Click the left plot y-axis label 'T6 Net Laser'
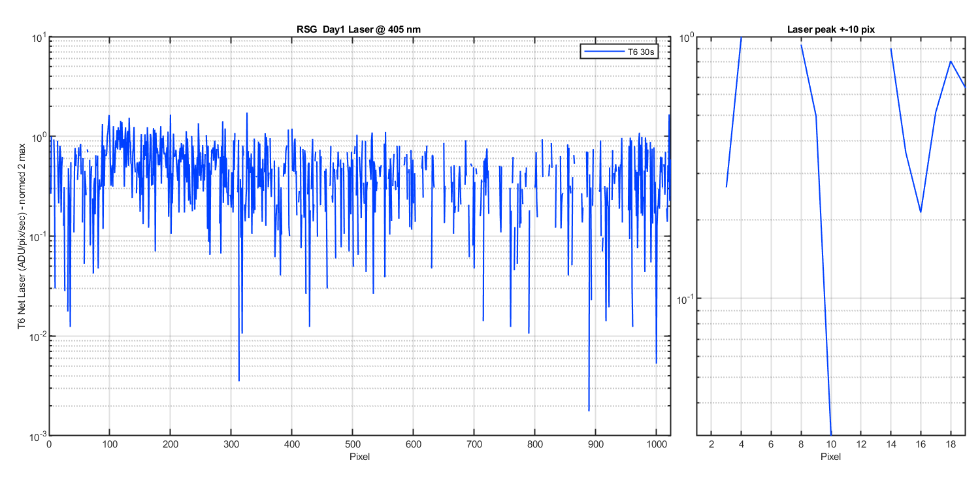The width and height of the screenshot is (980, 490). [x=22, y=237]
